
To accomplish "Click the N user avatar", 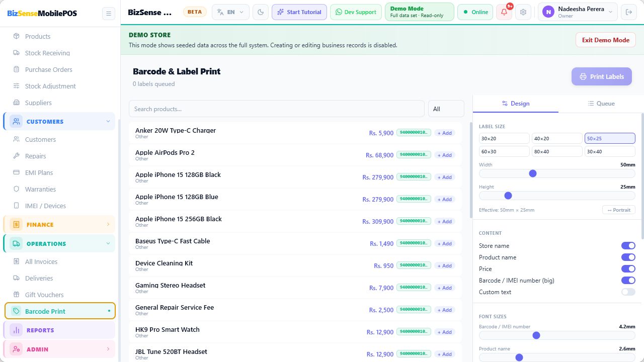I will point(548,12).
